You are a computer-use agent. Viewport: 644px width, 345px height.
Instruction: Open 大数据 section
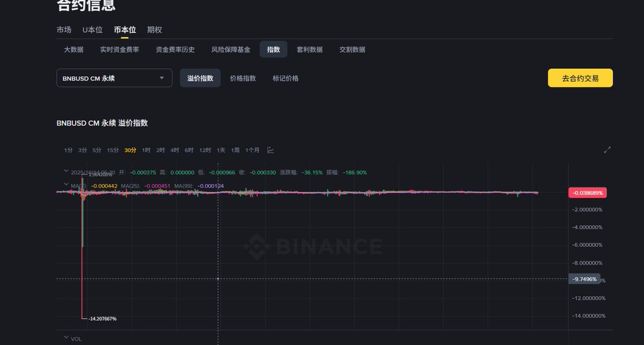point(74,49)
